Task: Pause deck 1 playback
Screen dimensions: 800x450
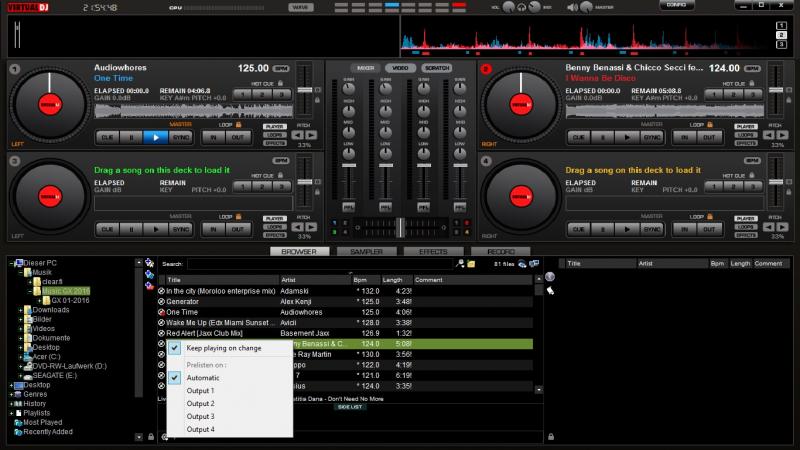Action: (x=132, y=137)
